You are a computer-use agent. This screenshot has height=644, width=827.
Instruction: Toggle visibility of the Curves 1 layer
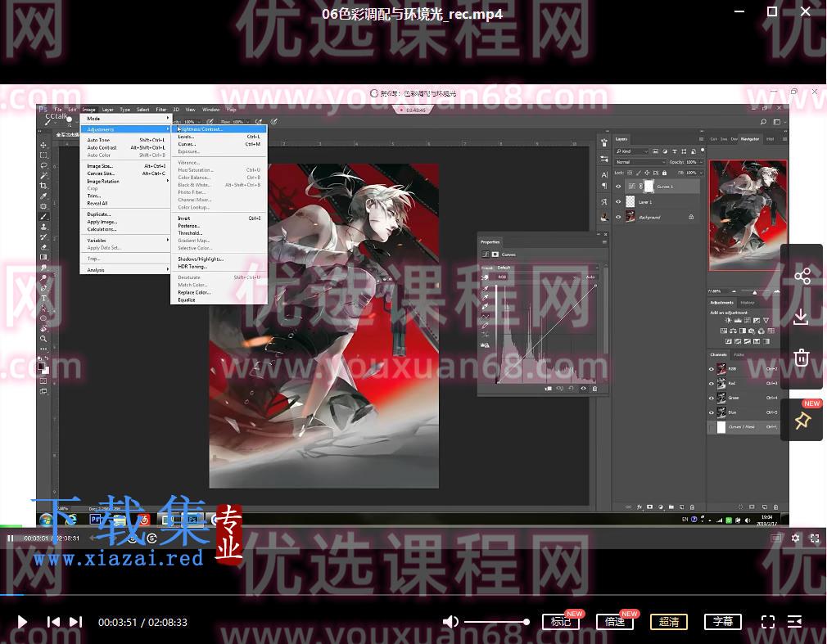[x=618, y=186]
